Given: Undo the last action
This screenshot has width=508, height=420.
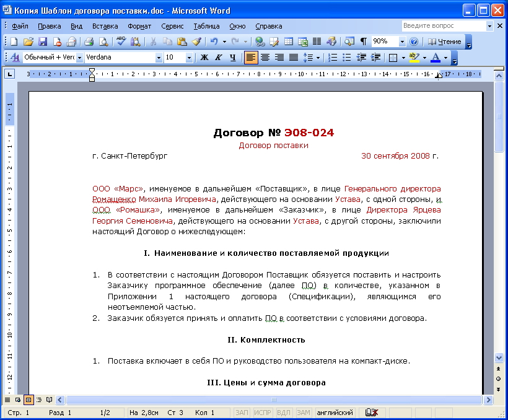Looking at the screenshot, I should tap(214, 42).
